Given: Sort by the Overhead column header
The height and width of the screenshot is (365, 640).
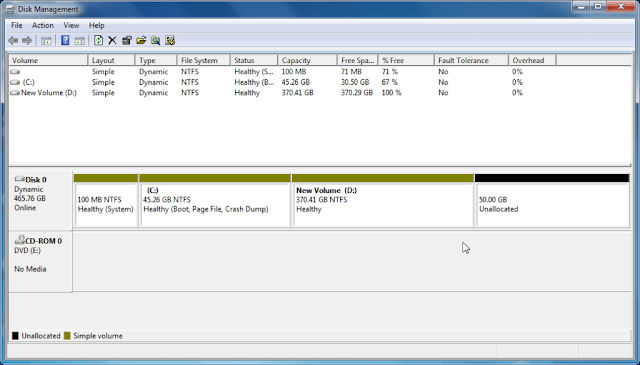Looking at the screenshot, I should click(x=532, y=60).
